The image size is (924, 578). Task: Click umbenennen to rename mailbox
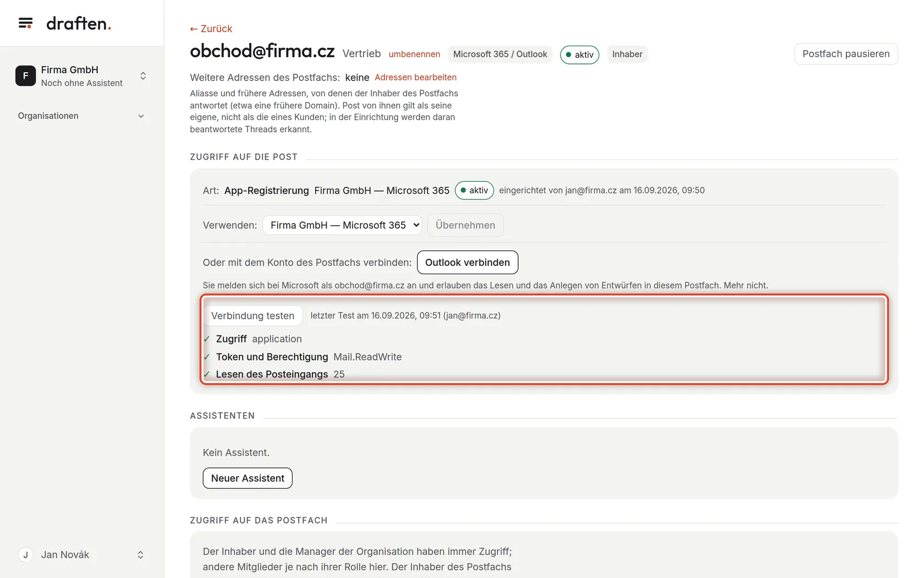point(414,54)
